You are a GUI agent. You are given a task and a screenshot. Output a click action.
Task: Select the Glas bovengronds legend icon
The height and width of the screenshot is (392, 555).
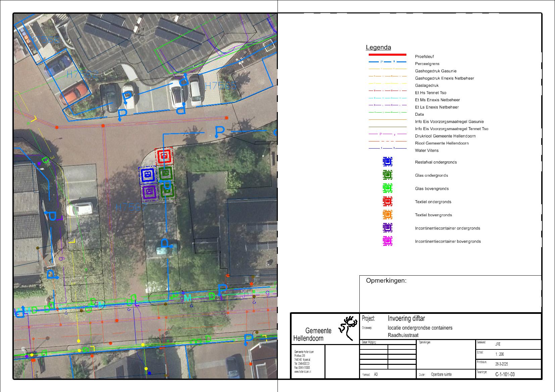click(387, 188)
